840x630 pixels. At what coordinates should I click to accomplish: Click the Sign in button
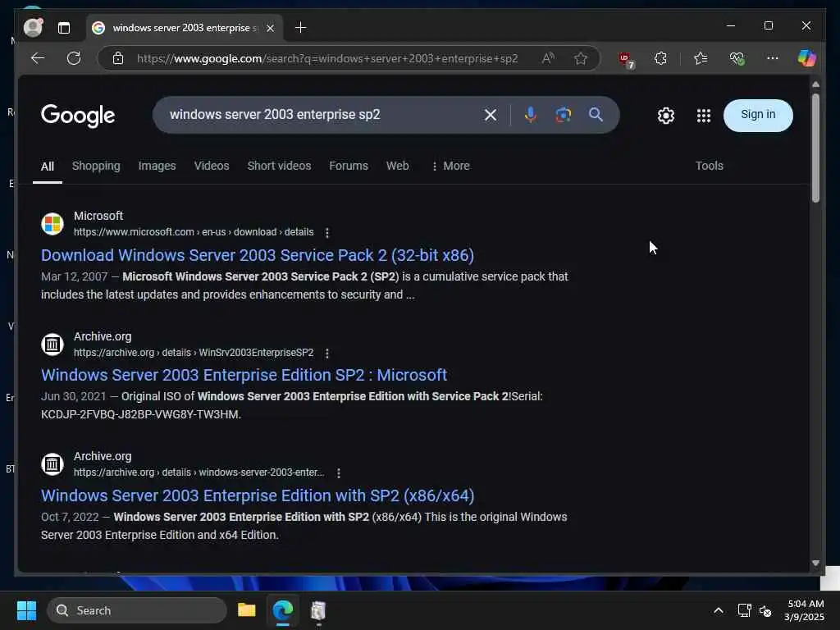tap(757, 115)
